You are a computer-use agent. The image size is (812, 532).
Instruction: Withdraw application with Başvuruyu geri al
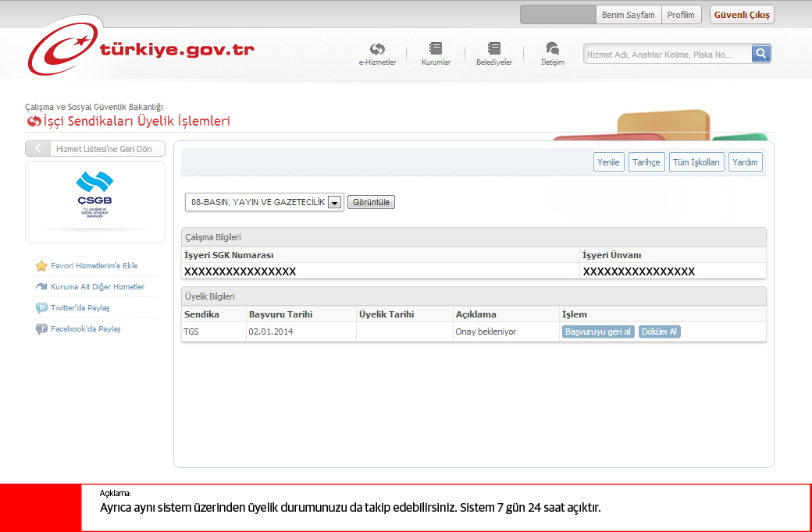tap(597, 331)
